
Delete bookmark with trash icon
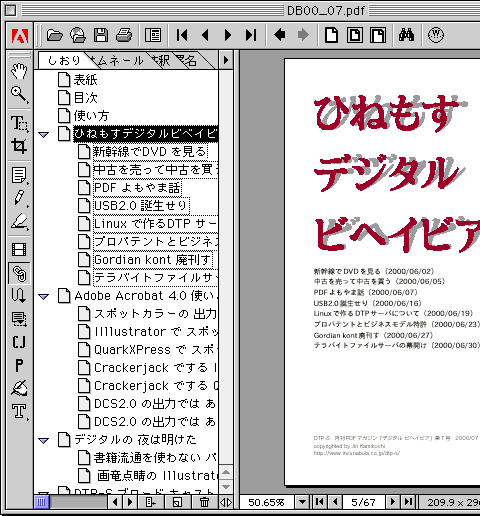click(x=204, y=502)
